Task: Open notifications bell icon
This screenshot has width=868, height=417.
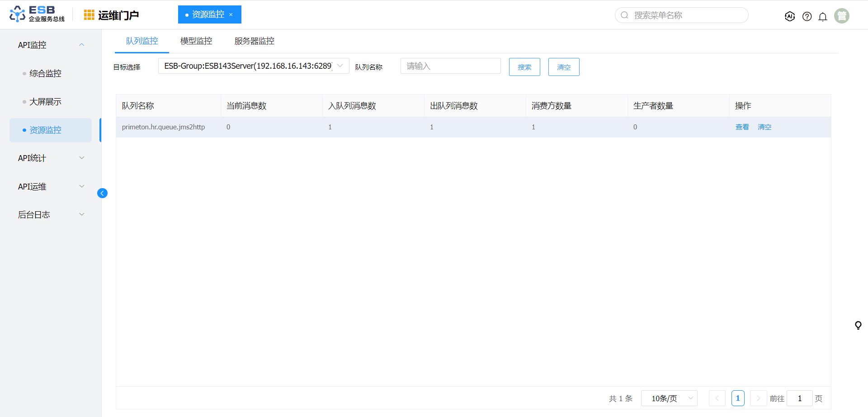Action: click(823, 16)
